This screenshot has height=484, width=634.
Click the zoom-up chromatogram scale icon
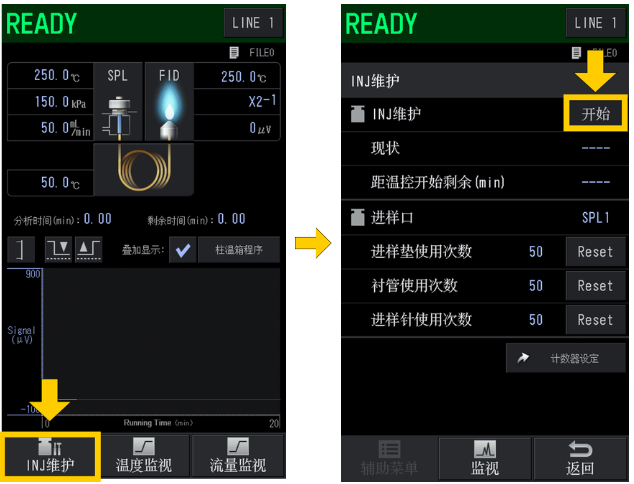(89, 249)
